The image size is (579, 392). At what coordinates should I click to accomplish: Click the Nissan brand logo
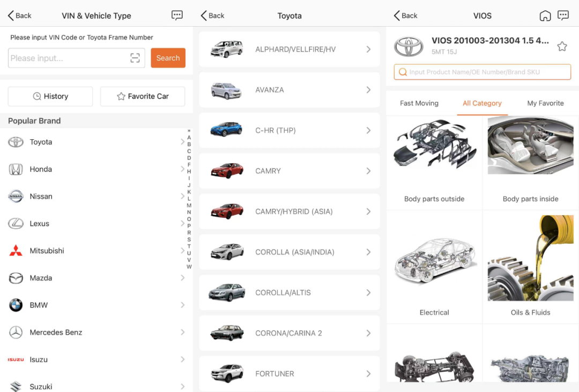[x=16, y=196]
